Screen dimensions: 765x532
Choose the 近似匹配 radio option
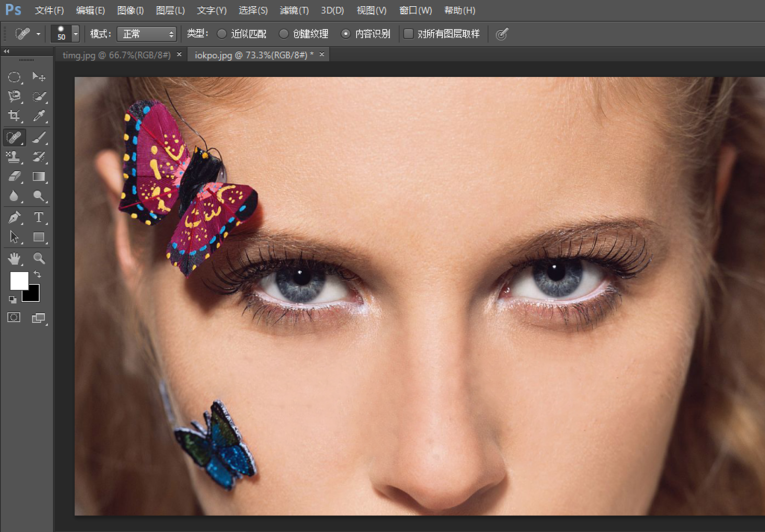pyautogui.click(x=222, y=34)
